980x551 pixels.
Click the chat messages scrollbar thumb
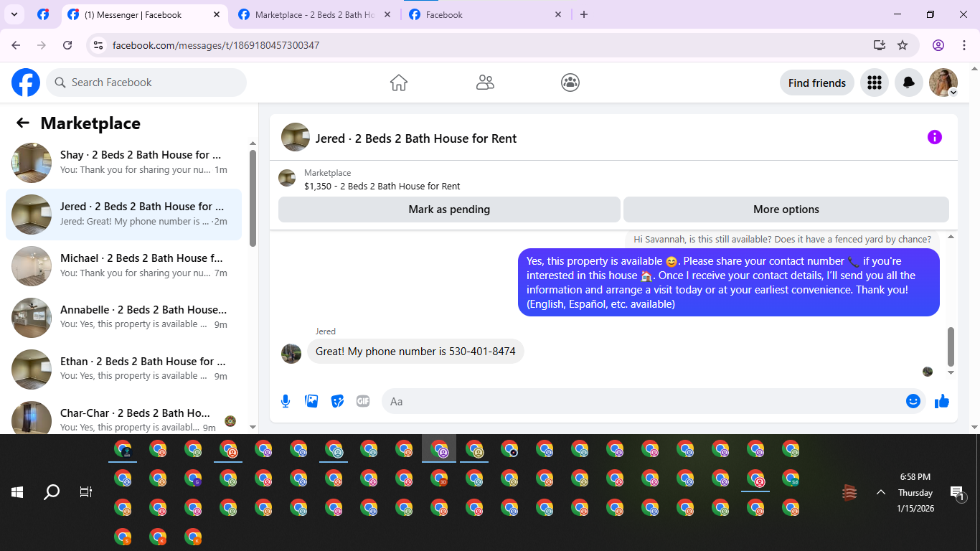coord(951,347)
